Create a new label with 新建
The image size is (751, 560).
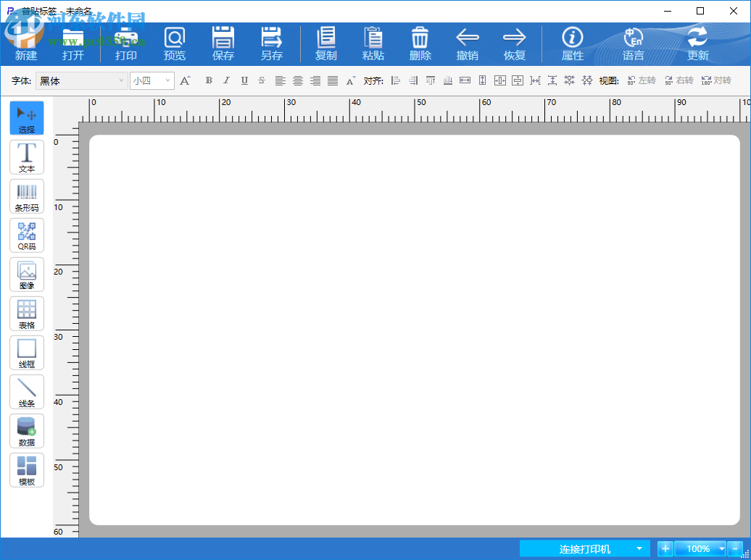pyautogui.click(x=26, y=44)
